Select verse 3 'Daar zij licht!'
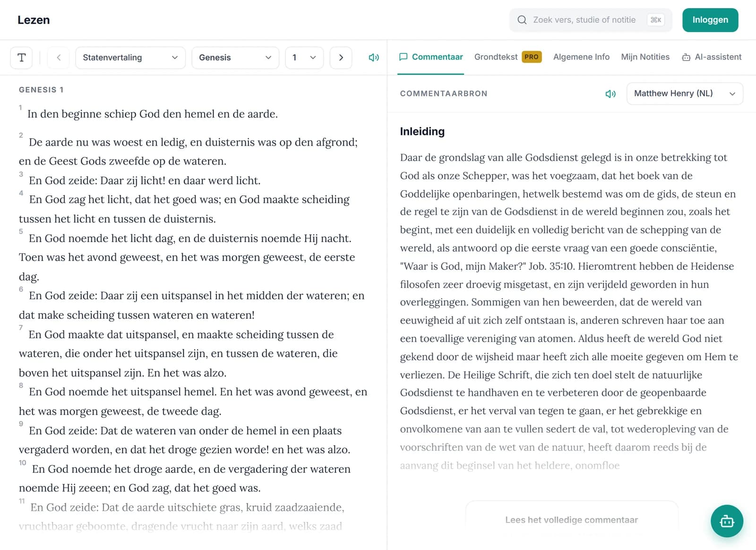The height and width of the screenshot is (550, 756). pyautogui.click(x=145, y=181)
